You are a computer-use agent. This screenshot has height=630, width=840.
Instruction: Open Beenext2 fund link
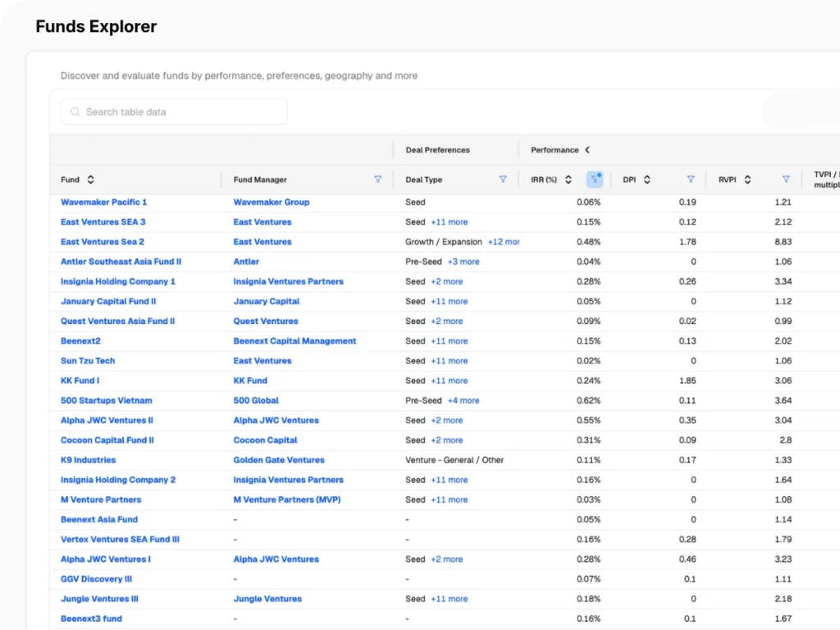click(80, 340)
